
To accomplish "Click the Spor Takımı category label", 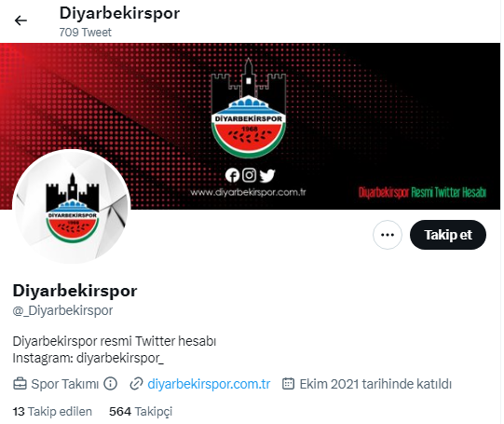I will pos(64,384).
